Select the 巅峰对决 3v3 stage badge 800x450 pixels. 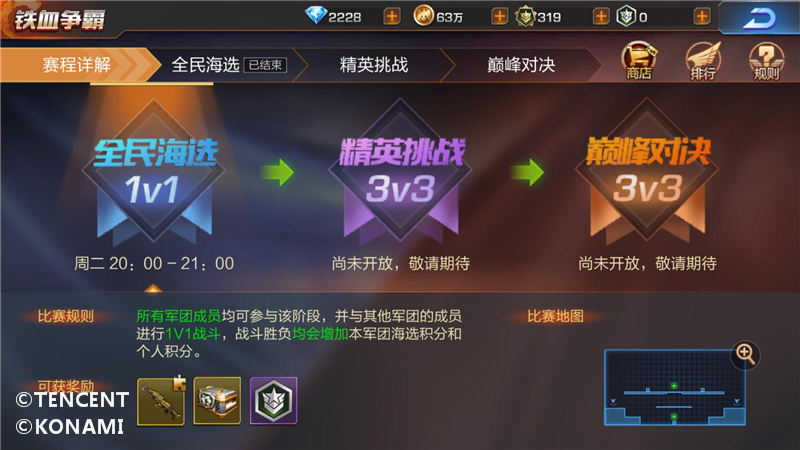(647, 171)
